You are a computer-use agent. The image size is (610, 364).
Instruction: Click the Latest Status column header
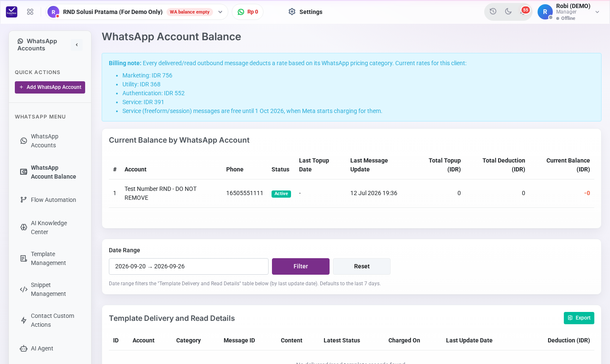(x=342, y=340)
